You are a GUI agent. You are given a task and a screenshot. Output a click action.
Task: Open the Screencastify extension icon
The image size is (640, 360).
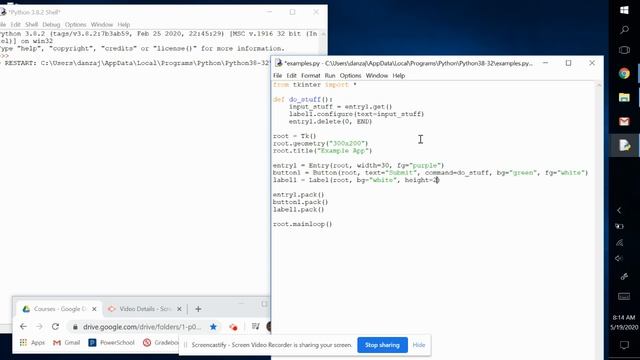(x=233, y=327)
